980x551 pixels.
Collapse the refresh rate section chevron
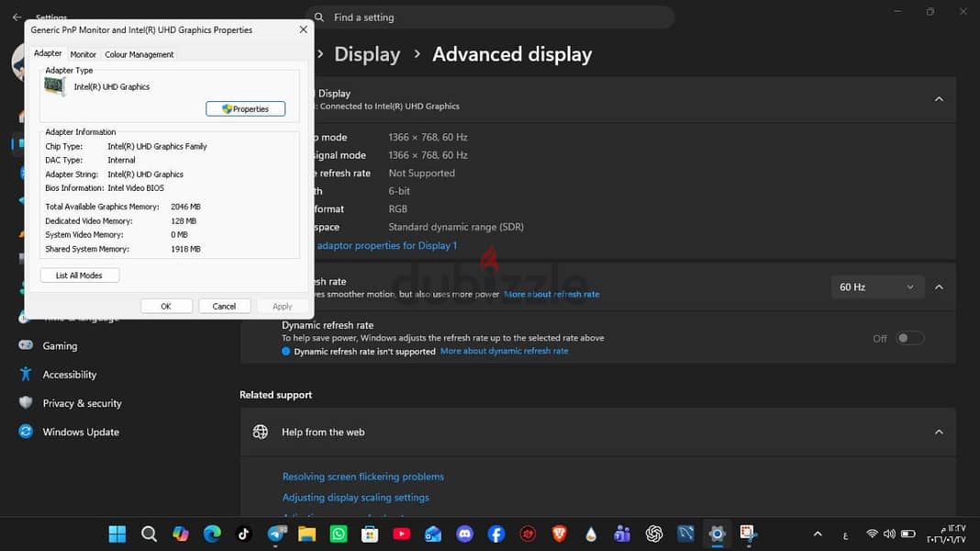(939, 287)
